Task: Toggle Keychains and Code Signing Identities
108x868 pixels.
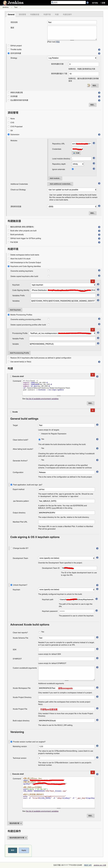Action: pyautogui.click(x=9, y=266)
